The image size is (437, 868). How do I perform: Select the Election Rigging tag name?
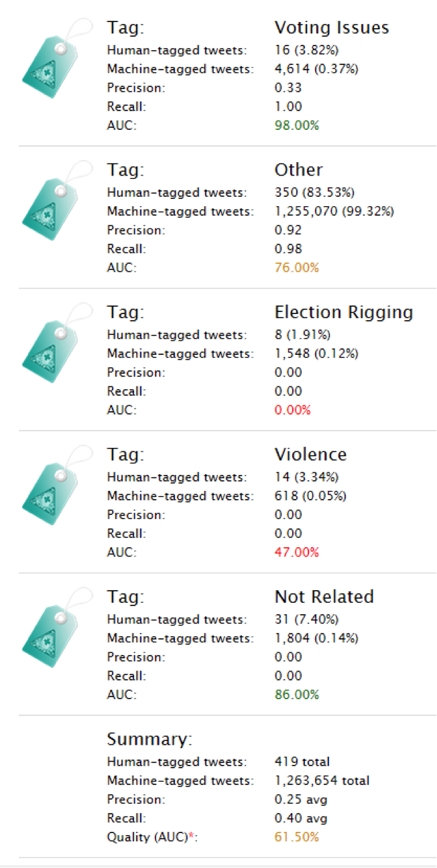pos(344,312)
